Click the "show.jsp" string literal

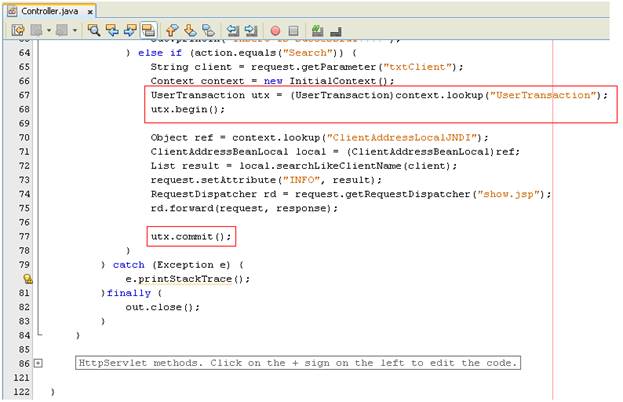(x=510, y=194)
